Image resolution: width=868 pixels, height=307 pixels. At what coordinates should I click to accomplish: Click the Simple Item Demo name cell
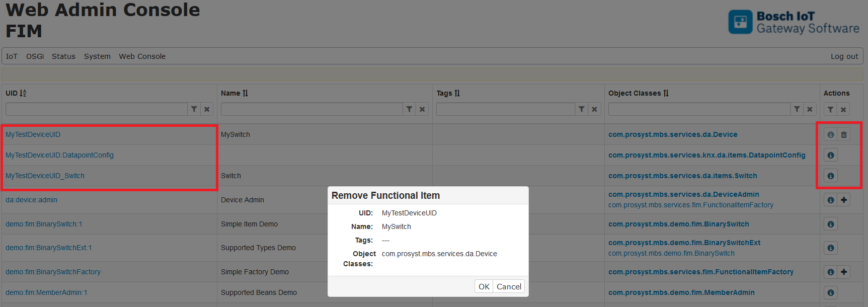click(x=249, y=224)
